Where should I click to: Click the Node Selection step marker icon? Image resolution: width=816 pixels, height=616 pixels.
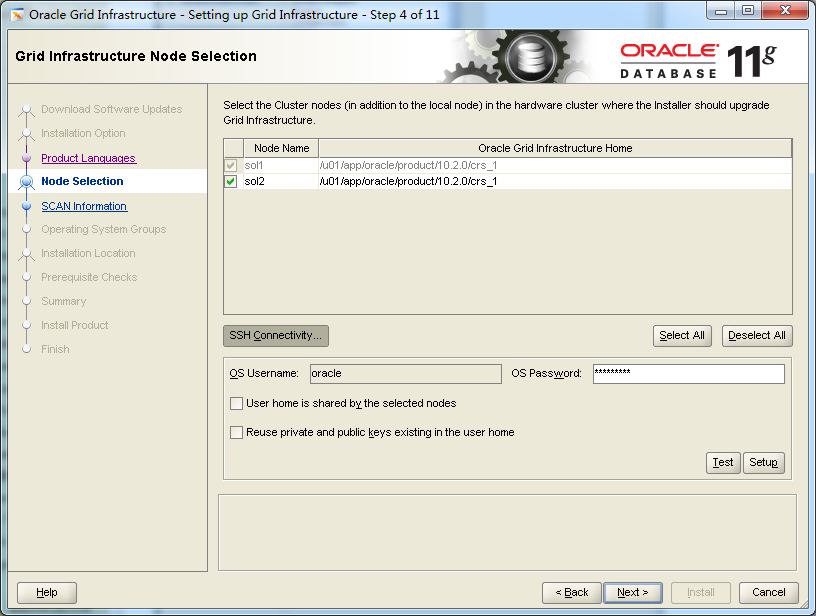tap(27, 182)
